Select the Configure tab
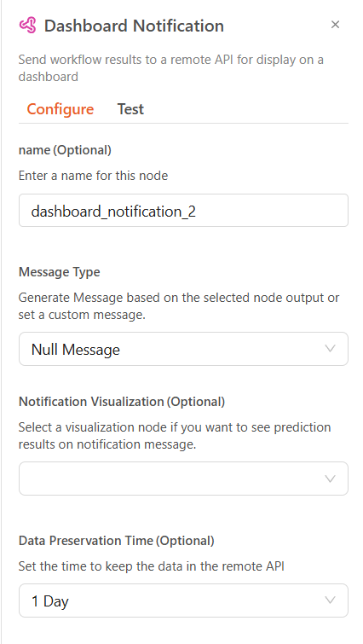This screenshot has height=644, width=363. (x=60, y=109)
